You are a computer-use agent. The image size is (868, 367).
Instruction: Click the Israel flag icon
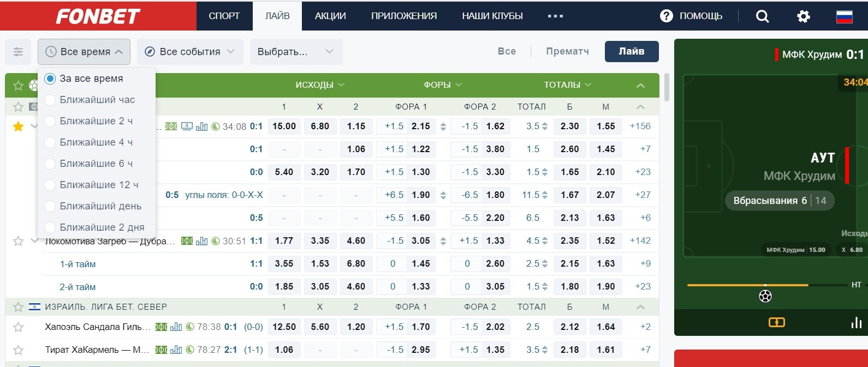coord(34,307)
